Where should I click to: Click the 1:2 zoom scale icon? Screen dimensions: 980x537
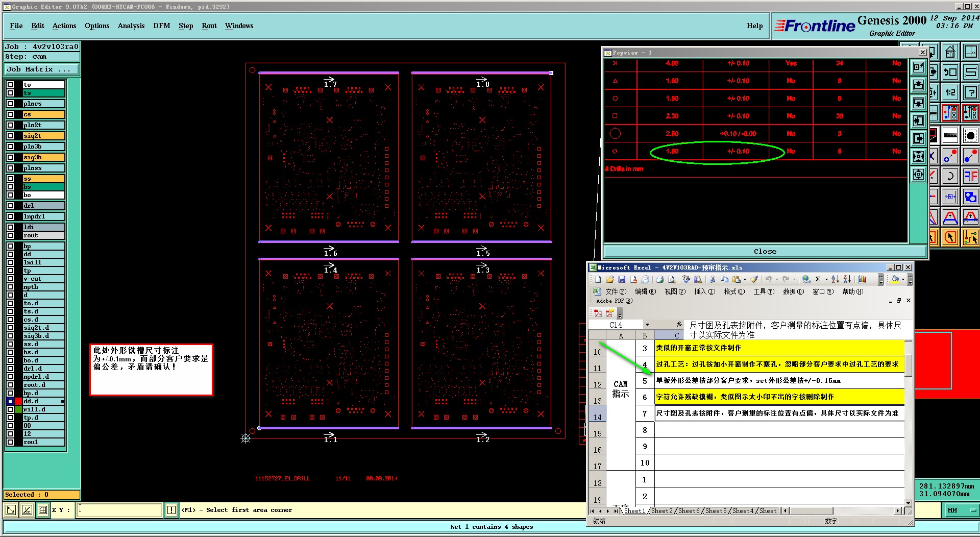[950, 92]
